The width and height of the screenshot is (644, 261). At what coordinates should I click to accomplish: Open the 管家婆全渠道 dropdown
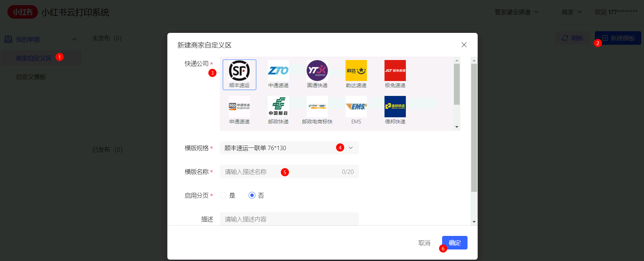pyautogui.click(x=516, y=12)
